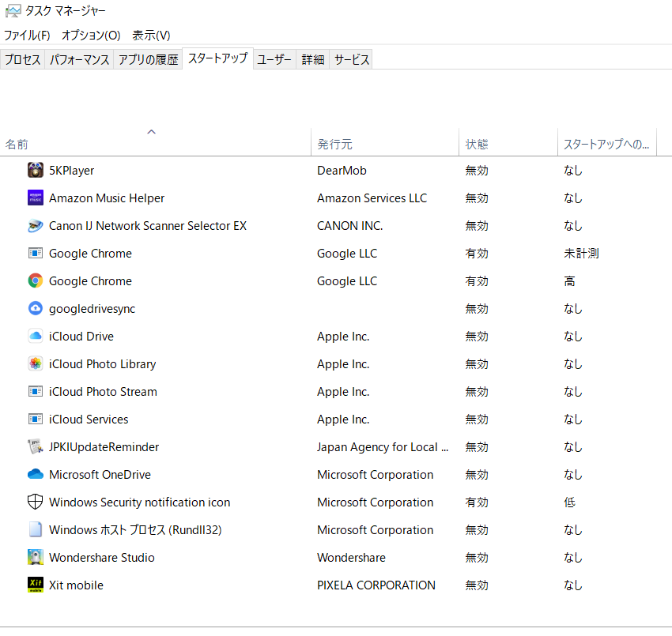Screen dimensions: 672x636
Task: Select the Xit mobile name
Action: click(76, 585)
